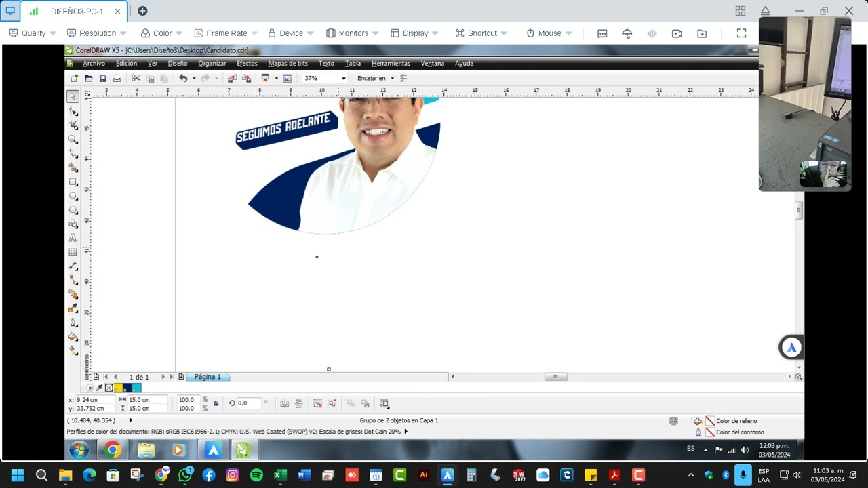868x488 pixels.
Task: Select the Fill bucket tool
Action: (73, 337)
